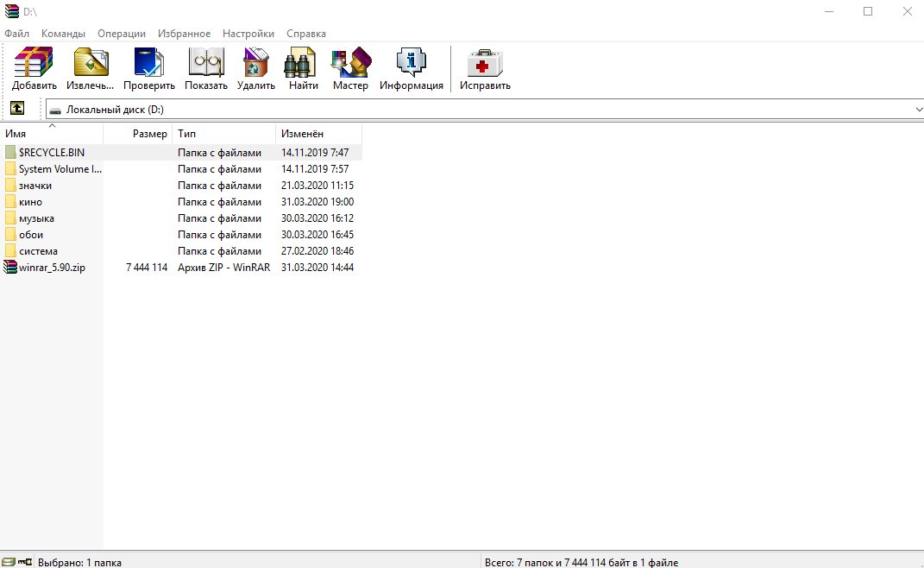This screenshot has height=568, width=924.
Task: Select the значки folder name
Action: 35,186
